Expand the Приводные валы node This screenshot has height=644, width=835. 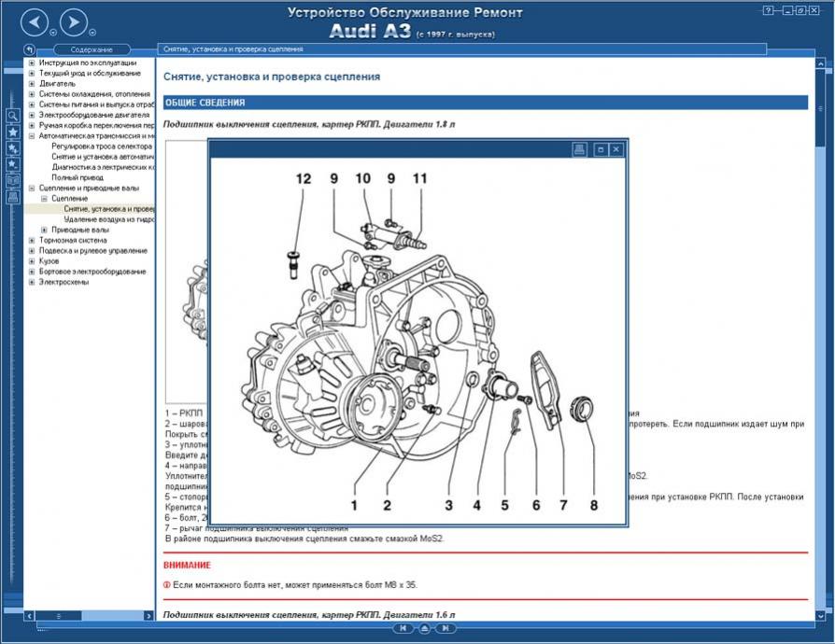45,230
